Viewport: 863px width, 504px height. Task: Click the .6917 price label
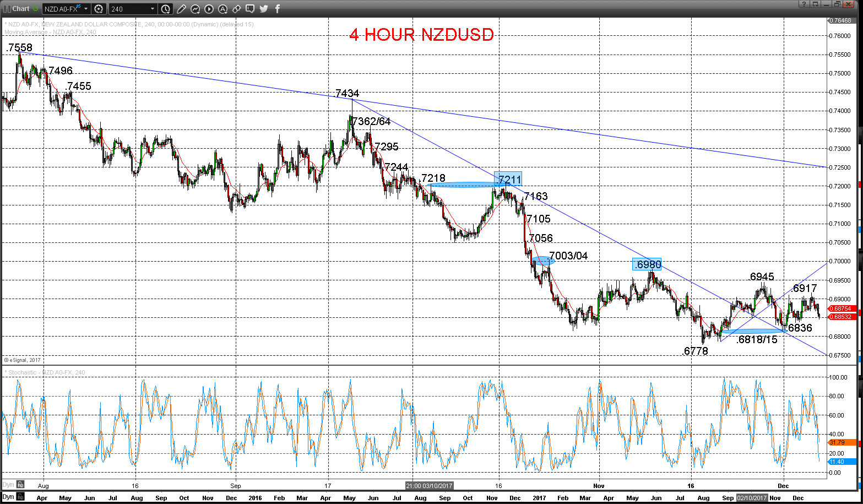805,288
